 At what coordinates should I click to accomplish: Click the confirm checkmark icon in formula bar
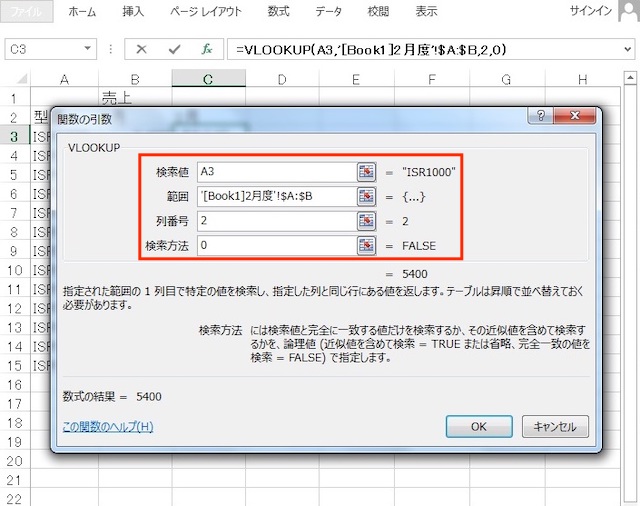pos(174,49)
